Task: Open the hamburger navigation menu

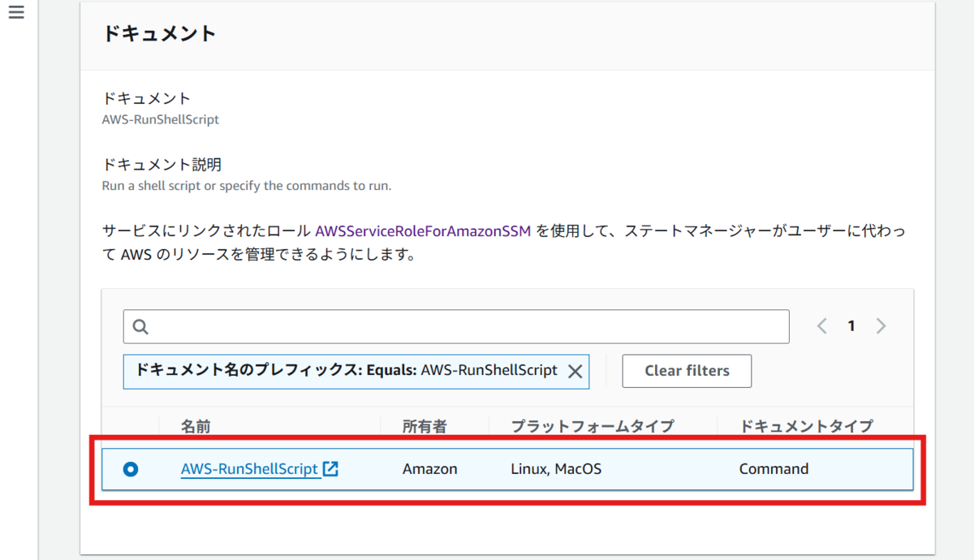Action: coord(16,13)
